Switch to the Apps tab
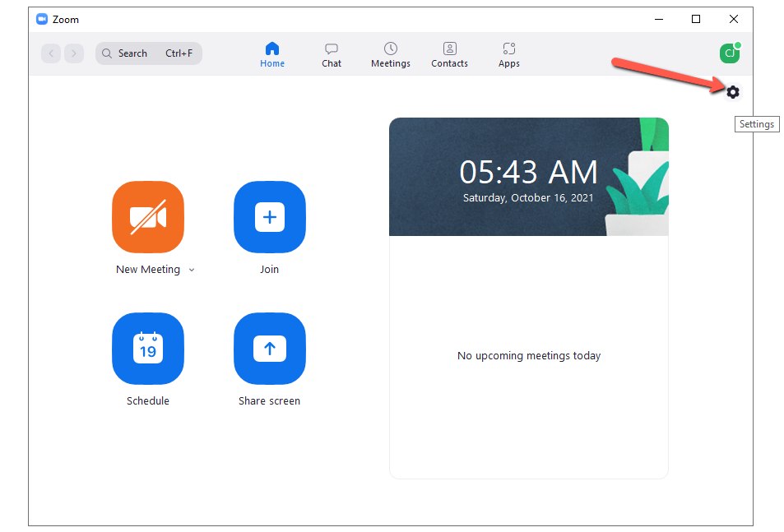 pyautogui.click(x=509, y=54)
